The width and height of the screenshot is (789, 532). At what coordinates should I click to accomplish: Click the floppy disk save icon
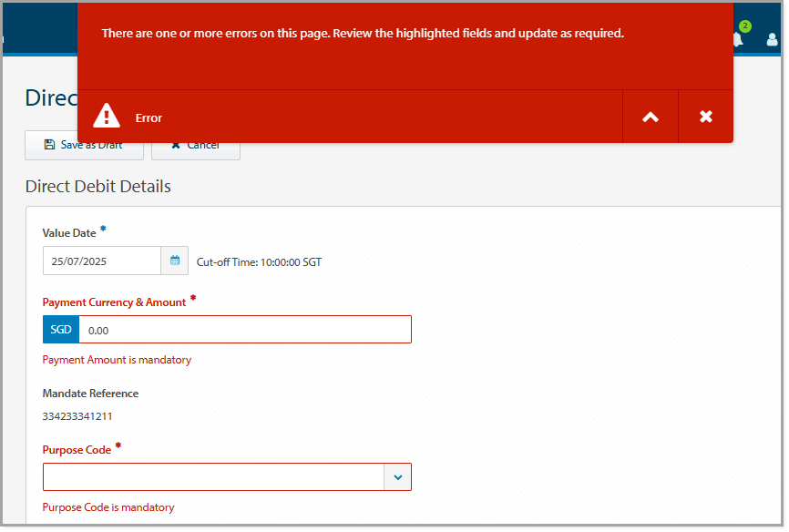[48, 145]
